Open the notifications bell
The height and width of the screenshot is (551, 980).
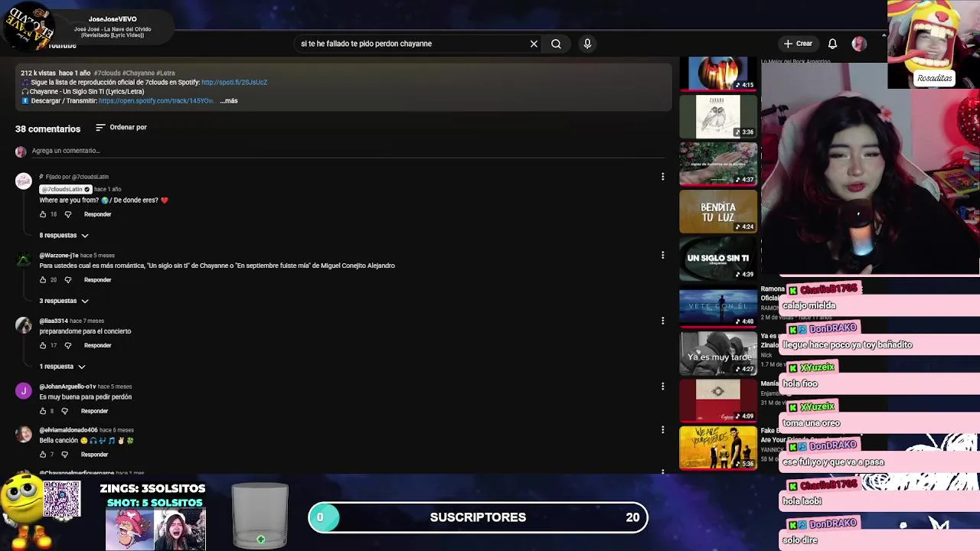(832, 44)
